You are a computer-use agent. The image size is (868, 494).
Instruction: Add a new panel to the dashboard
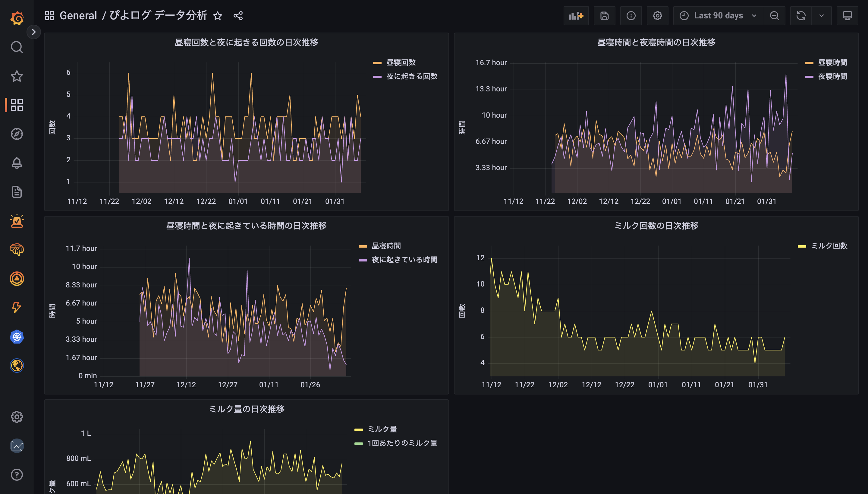576,16
